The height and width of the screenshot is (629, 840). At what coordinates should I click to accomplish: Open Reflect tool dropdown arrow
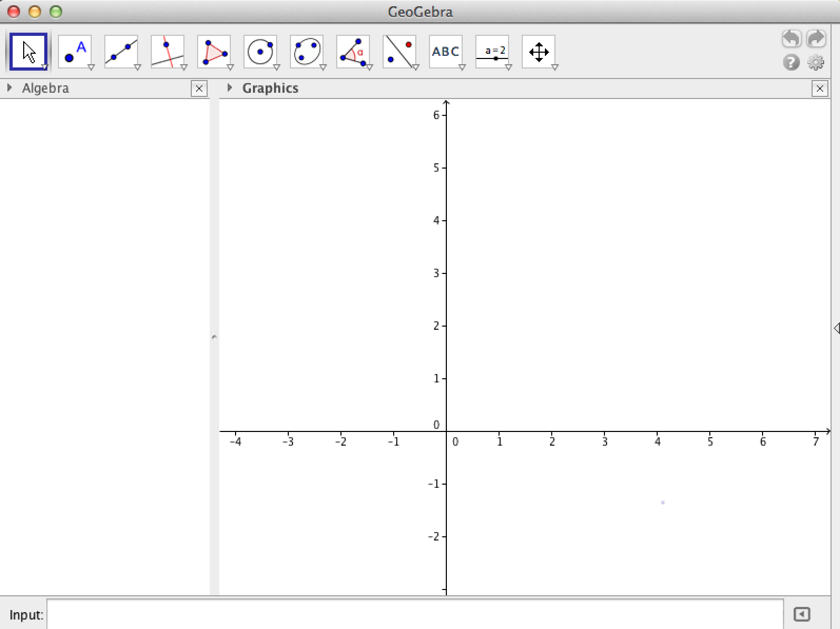415,67
